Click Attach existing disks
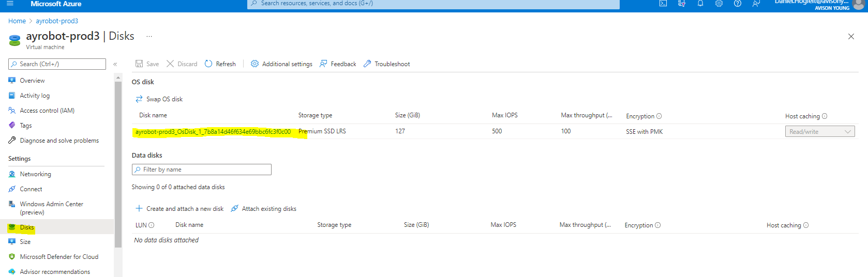 (263, 208)
